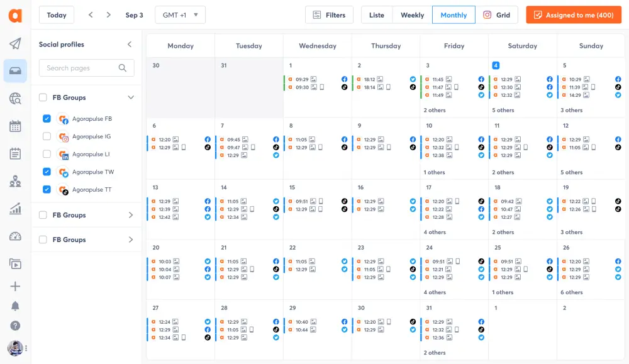Uncheck the Agorapulse FB profile
This screenshot has width=629, height=364.
click(x=47, y=119)
